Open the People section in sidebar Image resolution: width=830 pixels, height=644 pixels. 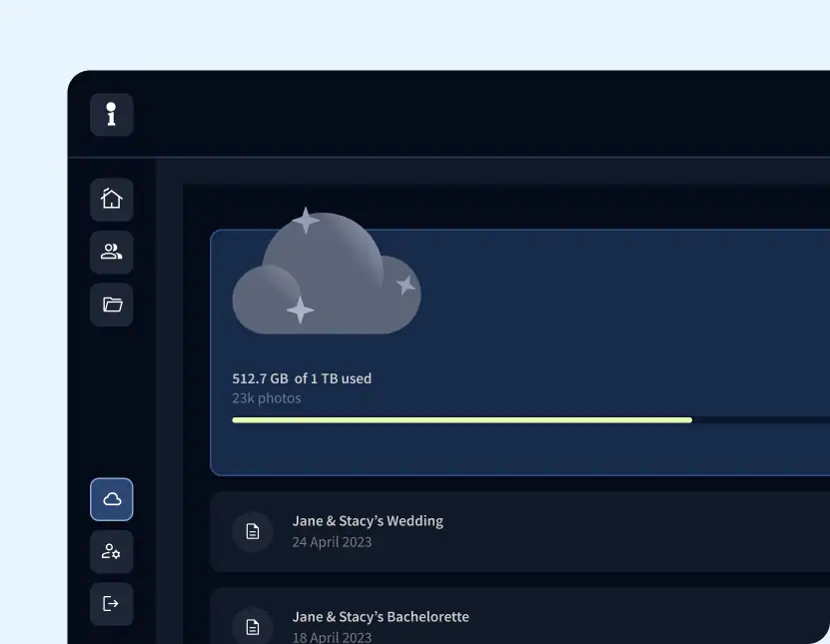click(111, 252)
